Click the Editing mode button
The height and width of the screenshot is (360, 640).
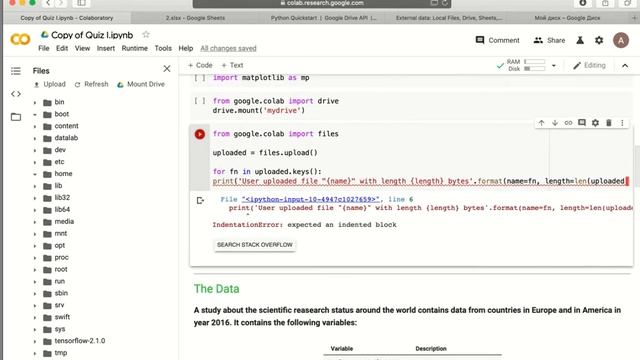point(589,65)
